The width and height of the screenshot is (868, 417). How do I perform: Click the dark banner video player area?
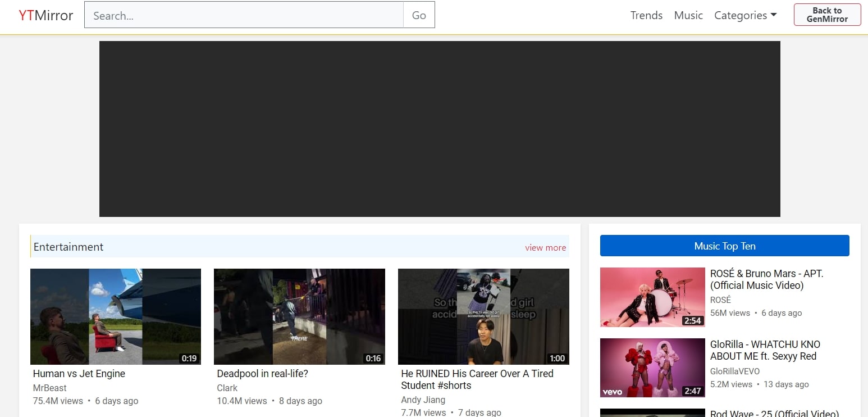click(x=440, y=129)
